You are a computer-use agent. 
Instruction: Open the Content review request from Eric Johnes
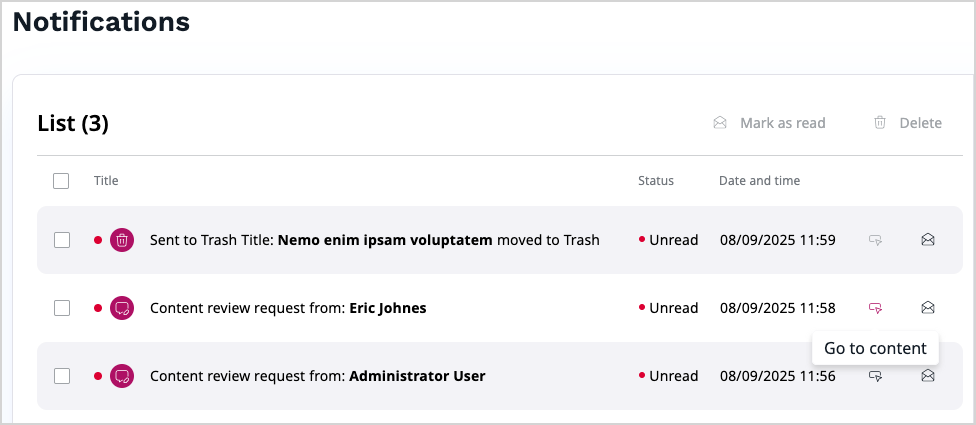[x=288, y=308]
